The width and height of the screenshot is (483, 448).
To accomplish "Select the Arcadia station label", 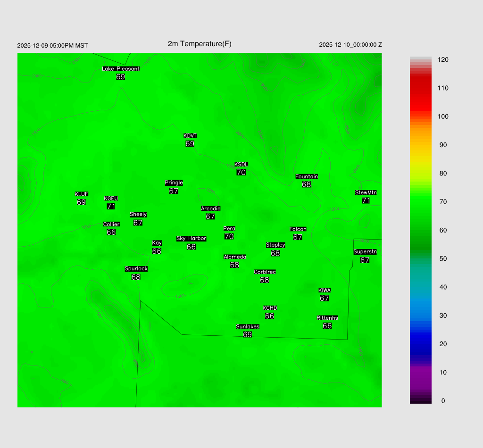I will (x=210, y=208).
